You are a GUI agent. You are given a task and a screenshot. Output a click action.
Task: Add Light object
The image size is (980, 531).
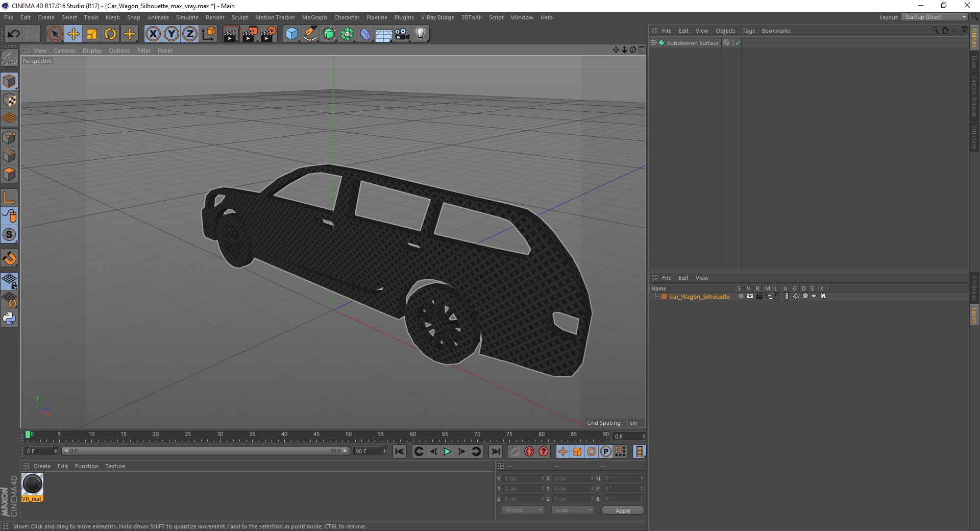420,34
